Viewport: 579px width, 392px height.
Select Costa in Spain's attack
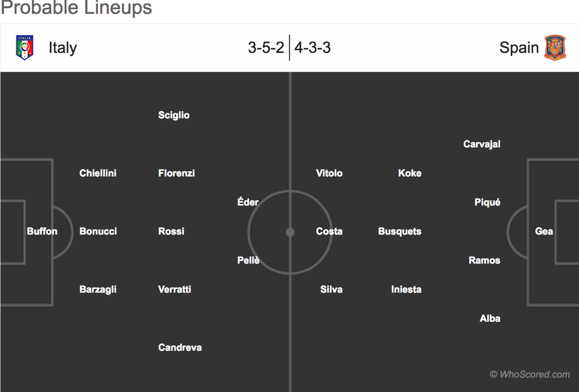coord(329,231)
